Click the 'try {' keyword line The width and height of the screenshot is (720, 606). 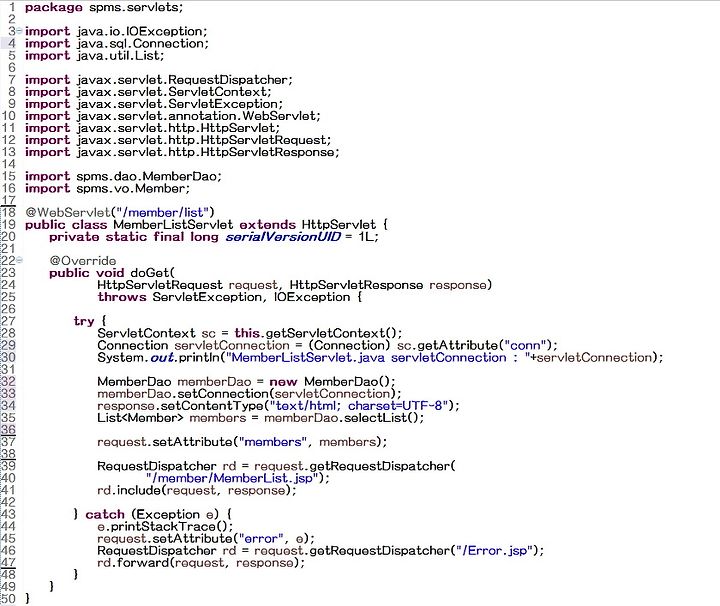coord(90,321)
